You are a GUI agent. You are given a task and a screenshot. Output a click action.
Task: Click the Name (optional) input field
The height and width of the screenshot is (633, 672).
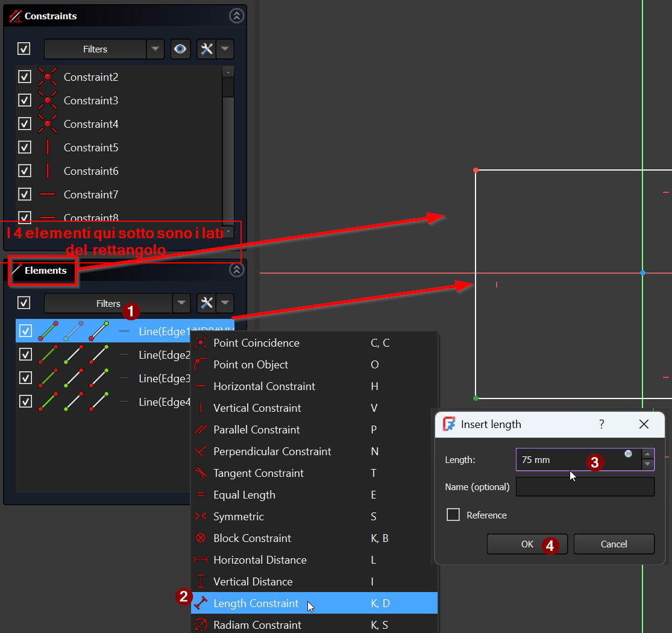pos(585,487)
